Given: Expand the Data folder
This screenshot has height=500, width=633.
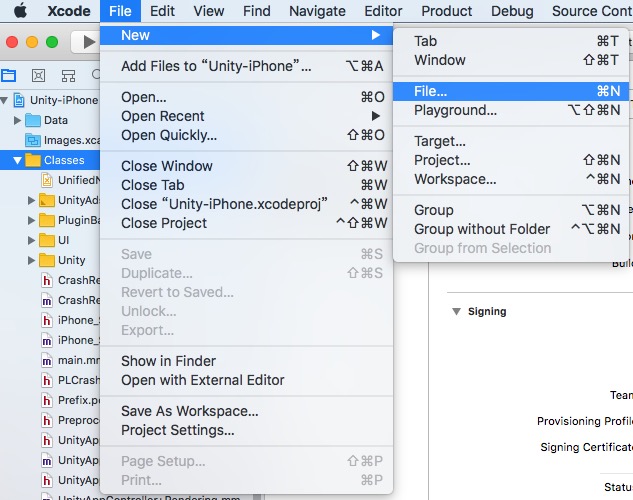Looking at the screenshot, I should [17, 120].
